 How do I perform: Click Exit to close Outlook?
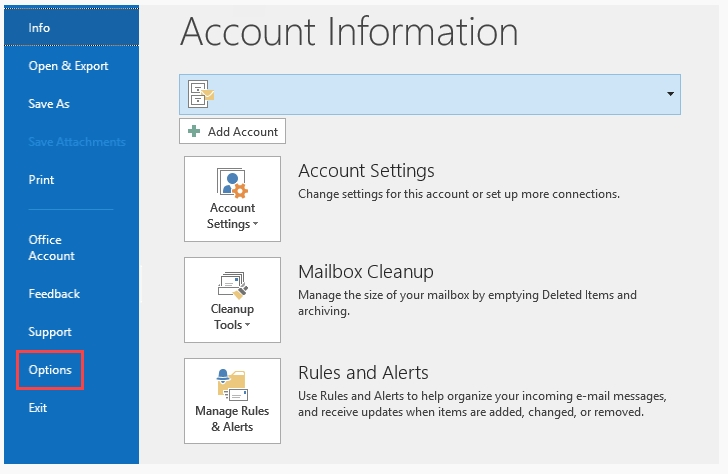point(38,408)
